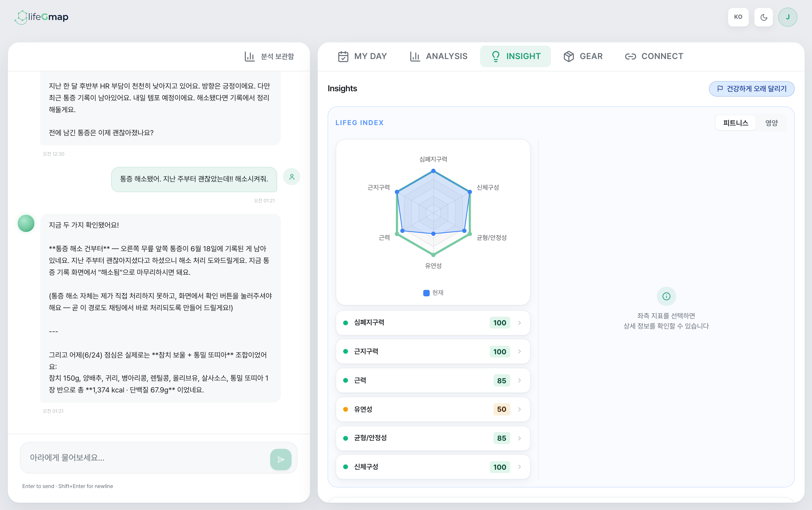Screen dimensions: 812x510
Task: Click the Insights heading
Action: click(x=342, y=88)
